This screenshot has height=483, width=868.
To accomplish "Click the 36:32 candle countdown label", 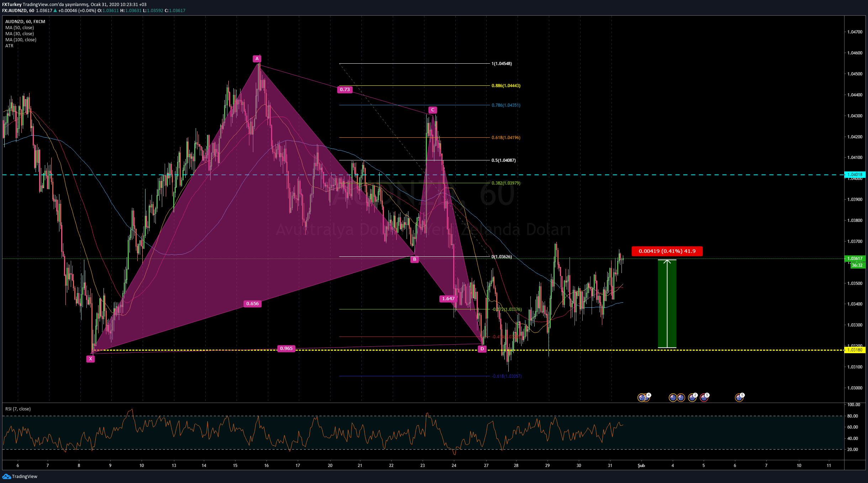I will pyautogui.click(x=858, y=265).
